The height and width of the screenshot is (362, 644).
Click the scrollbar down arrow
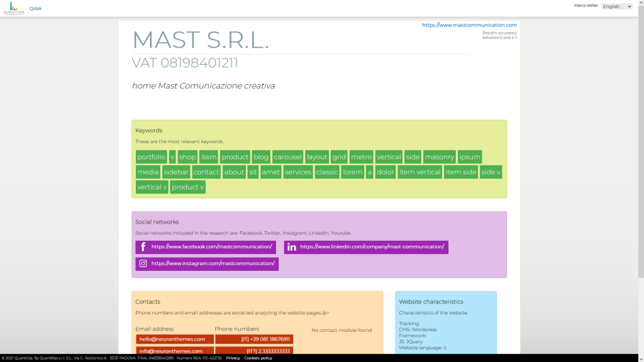pos(641,359)
